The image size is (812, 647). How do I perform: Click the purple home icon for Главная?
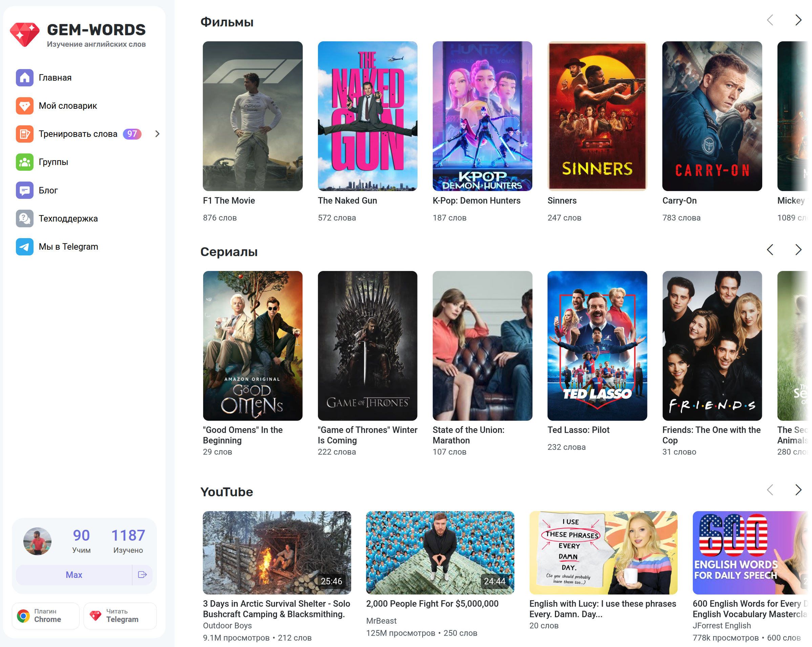click(24, 78)
